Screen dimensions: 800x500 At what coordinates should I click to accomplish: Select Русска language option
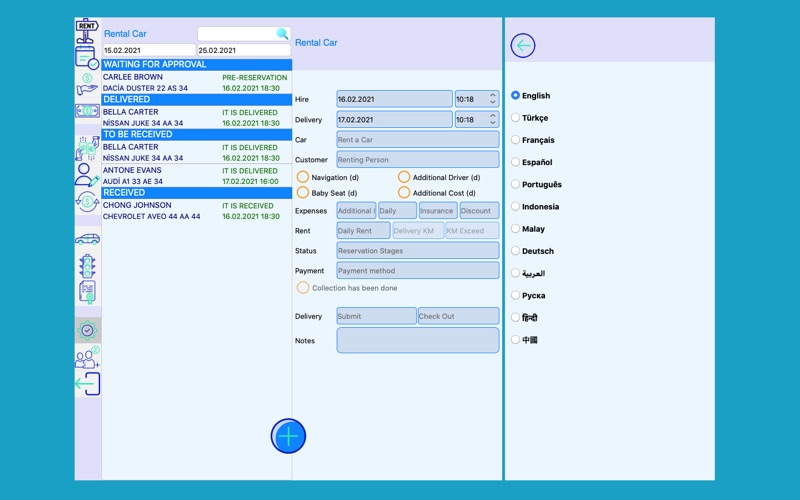(528, 295)
